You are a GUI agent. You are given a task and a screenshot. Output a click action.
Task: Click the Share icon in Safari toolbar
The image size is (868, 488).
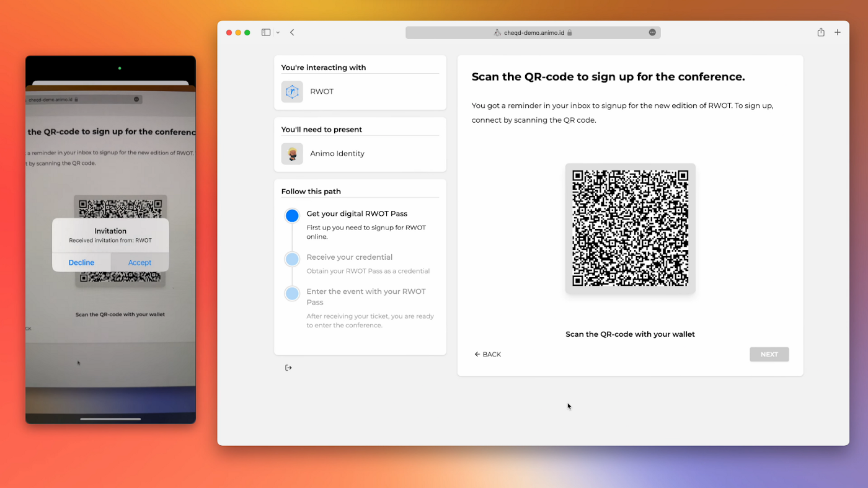(821, 32)
